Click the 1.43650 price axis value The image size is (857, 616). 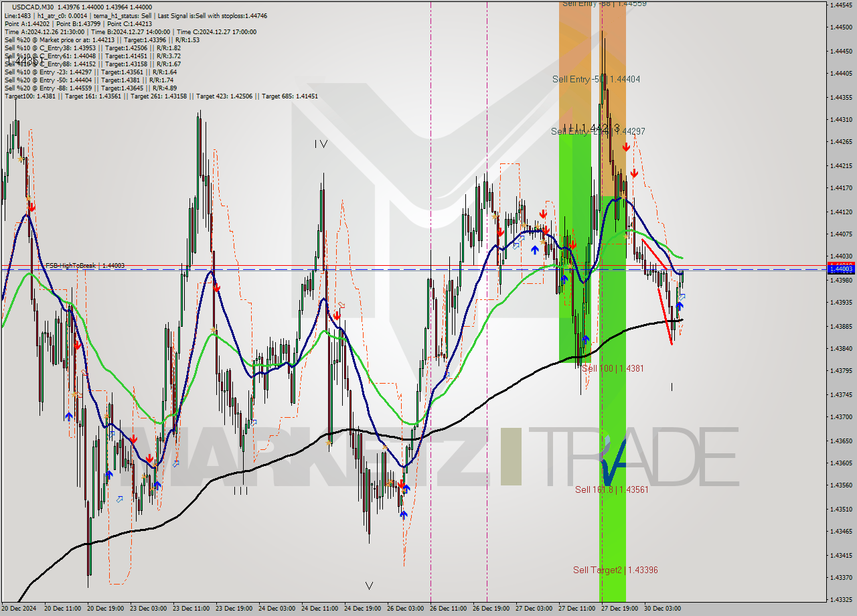(x=841, y=441)
